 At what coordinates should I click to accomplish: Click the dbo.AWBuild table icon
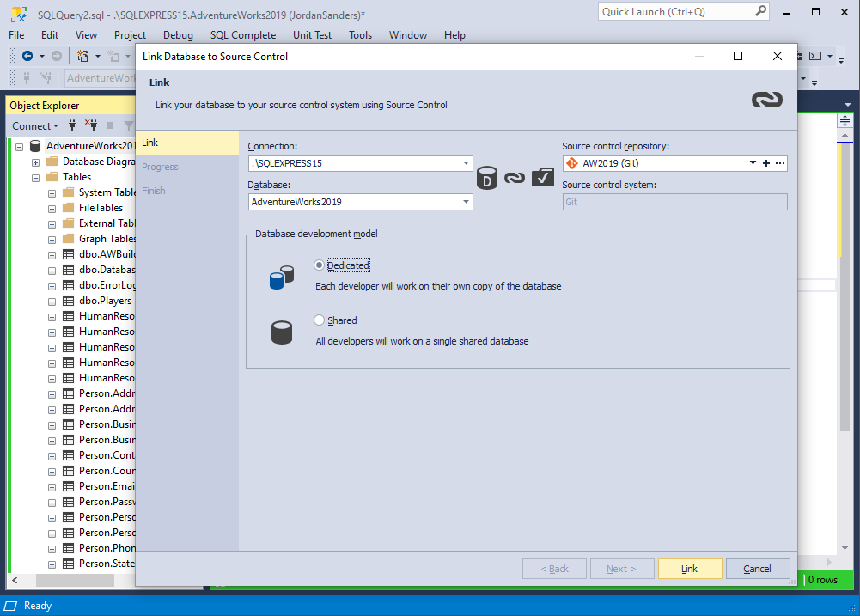click(x=69, y=254)
